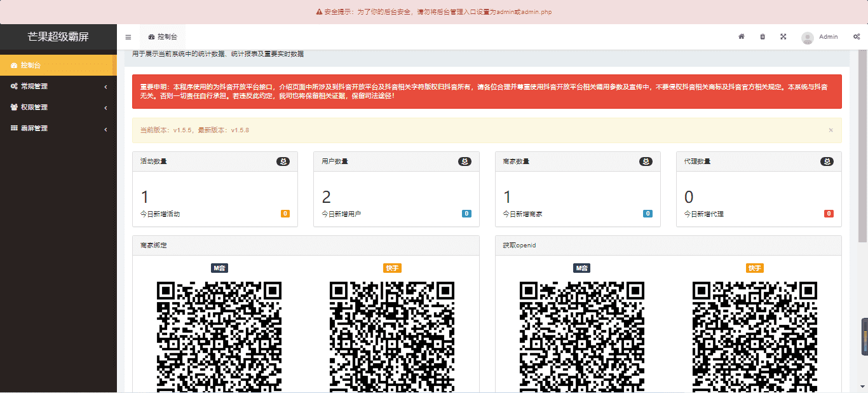Expand 权限管理 with its chevron arrow

point(105,107)
